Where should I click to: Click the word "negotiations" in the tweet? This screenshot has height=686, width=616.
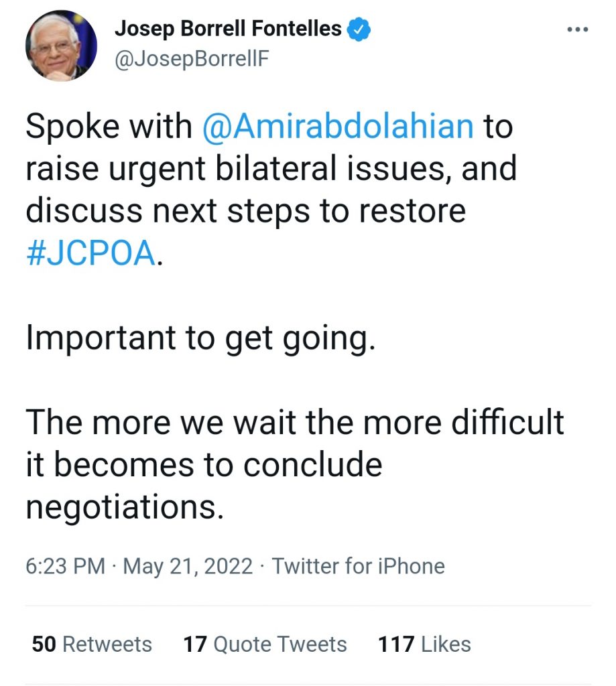124,507
